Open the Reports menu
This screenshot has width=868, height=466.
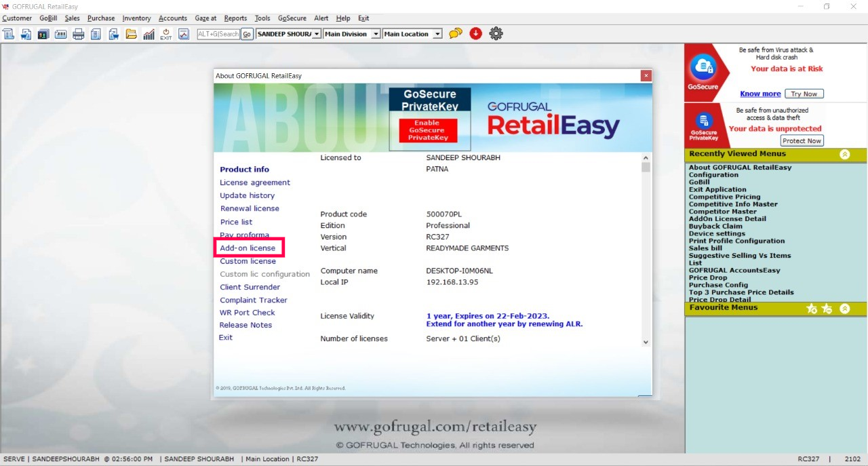click(x=235, y=18)
